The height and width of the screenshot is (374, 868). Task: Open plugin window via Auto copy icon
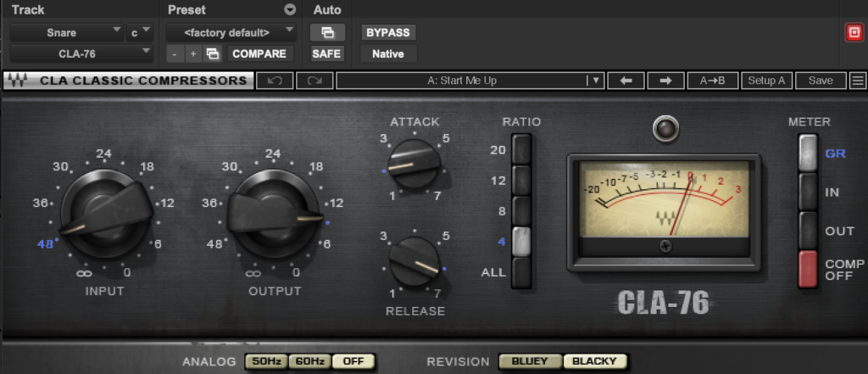(x=328, y=33)
